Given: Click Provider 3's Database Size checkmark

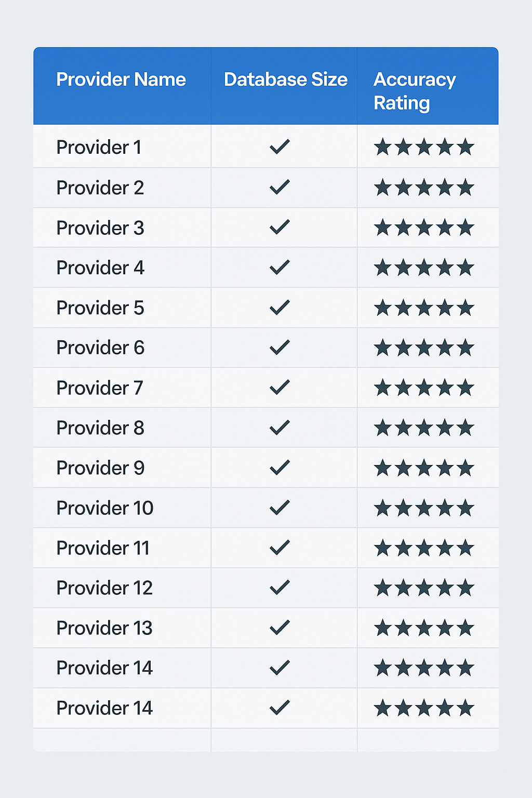Looking at the screenshot, I should (280, 227).
